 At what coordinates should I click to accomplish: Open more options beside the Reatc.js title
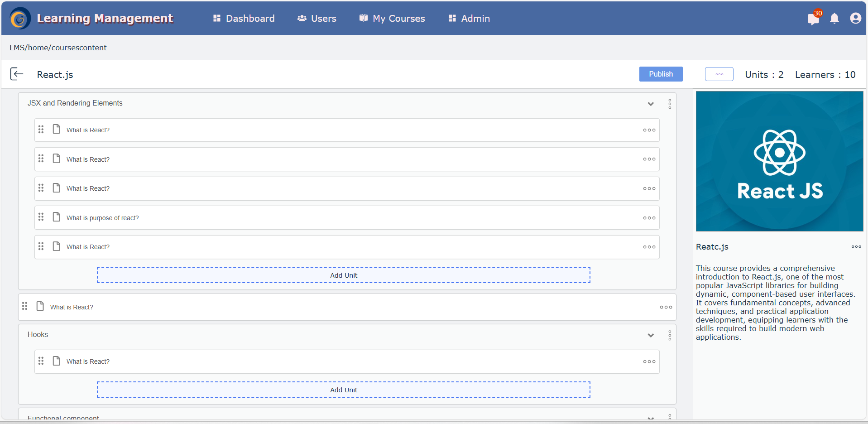856,247
